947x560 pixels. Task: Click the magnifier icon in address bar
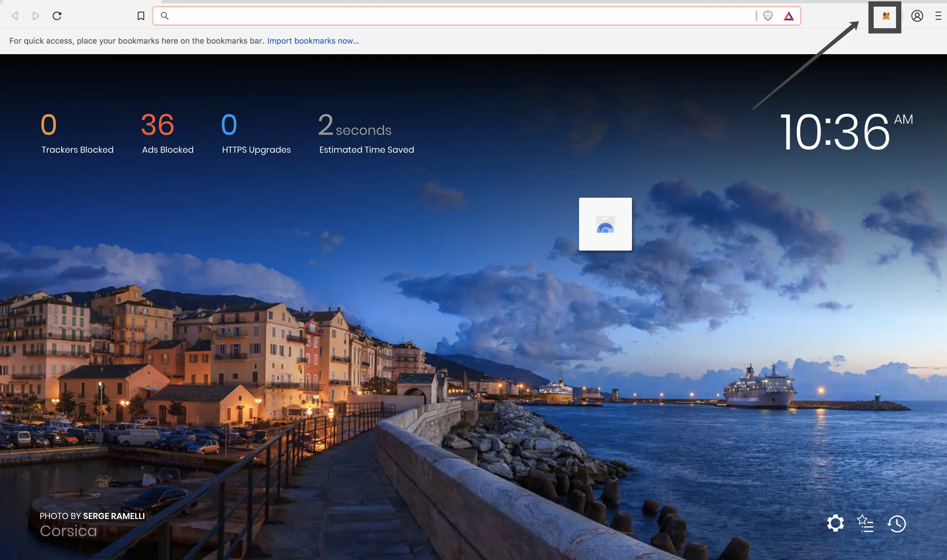[x=165, y=16]
